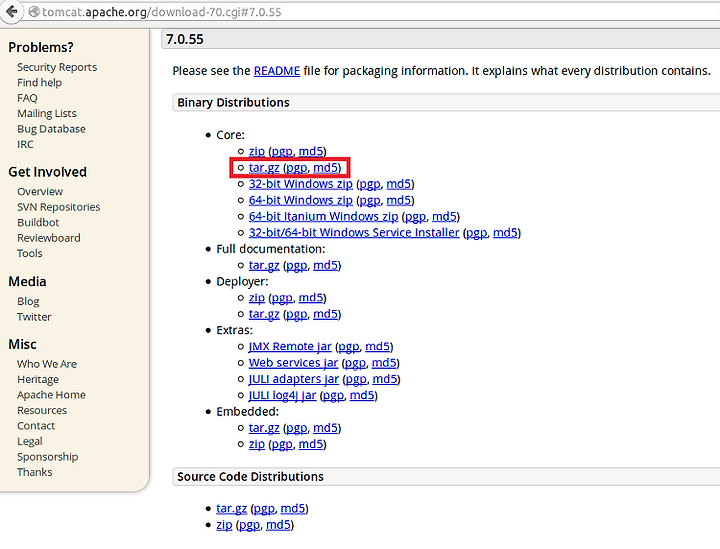The width and height of the screenshot is (720, 549).
Task: Open pgp signature for Core tar.gz
Action: pos(296,168)
